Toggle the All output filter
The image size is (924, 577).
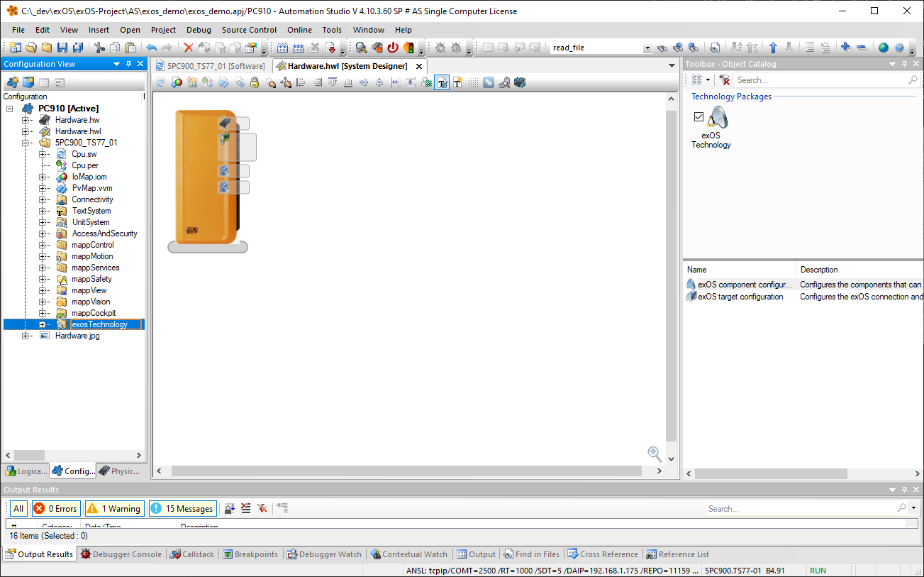tap(18, 508)
